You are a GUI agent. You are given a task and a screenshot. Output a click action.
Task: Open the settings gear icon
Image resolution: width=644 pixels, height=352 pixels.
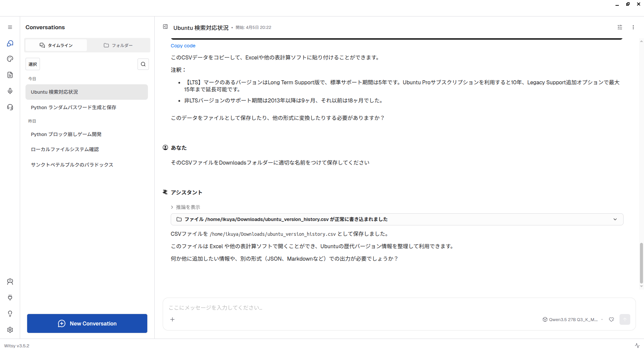click(10, 330)
